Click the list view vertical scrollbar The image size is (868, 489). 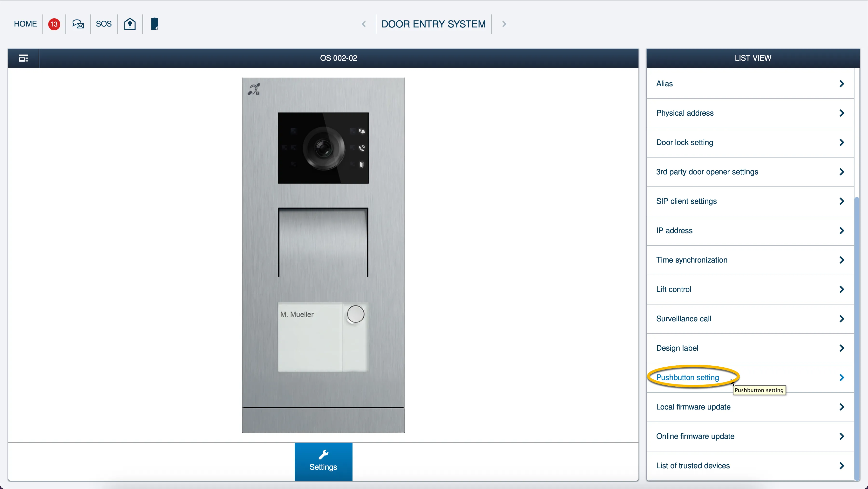pos(857,338)
